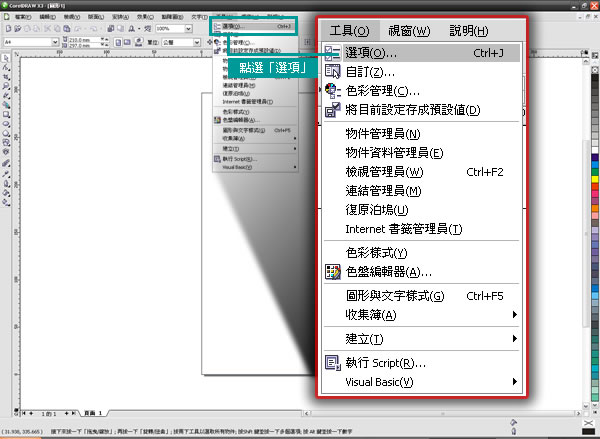
Task: Click the horizontal scrollbar left arrow
Action: pos(306,413)
